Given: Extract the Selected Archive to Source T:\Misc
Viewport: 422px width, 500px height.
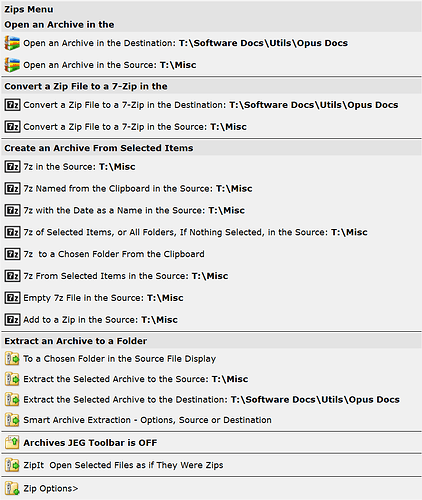Looking at the screenshot, I should coord(211,379).
